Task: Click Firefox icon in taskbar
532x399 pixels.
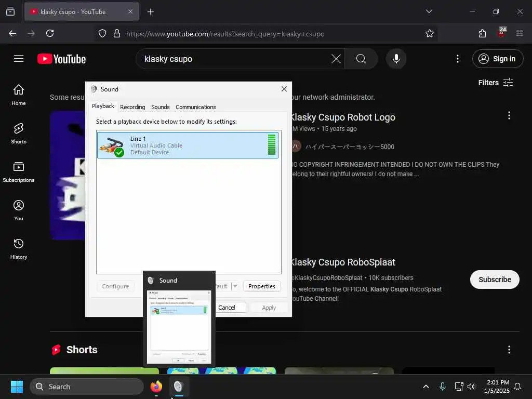Action: 156,387
